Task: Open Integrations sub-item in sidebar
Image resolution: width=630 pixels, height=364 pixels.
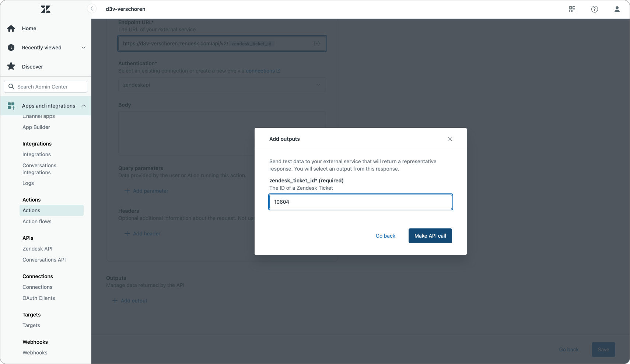Action: (x=36, y=154)
